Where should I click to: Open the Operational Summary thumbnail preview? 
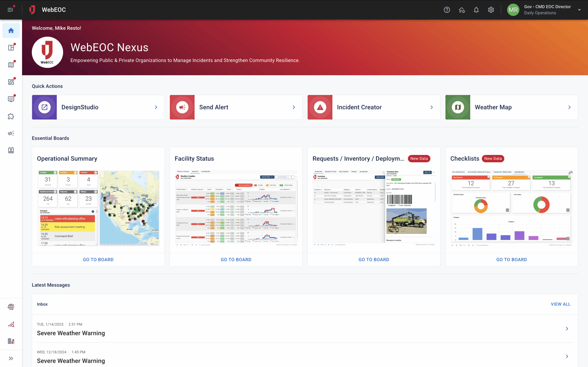(x=98, y=208)
